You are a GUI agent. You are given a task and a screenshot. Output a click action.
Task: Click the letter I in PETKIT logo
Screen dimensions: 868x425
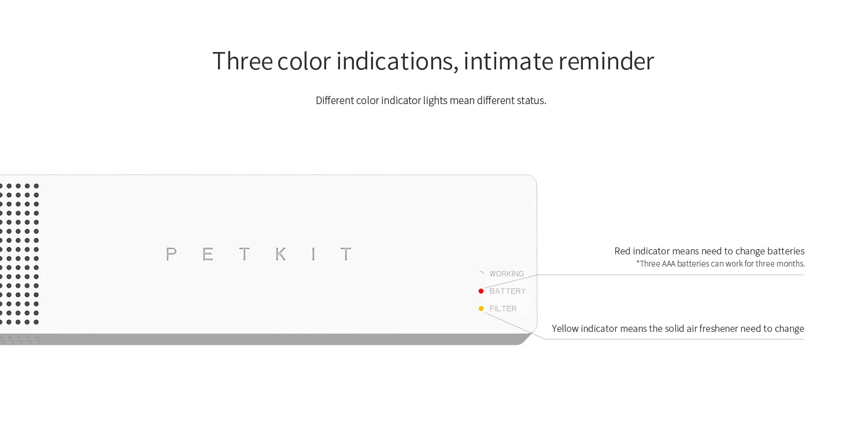(x=313, y=254)
